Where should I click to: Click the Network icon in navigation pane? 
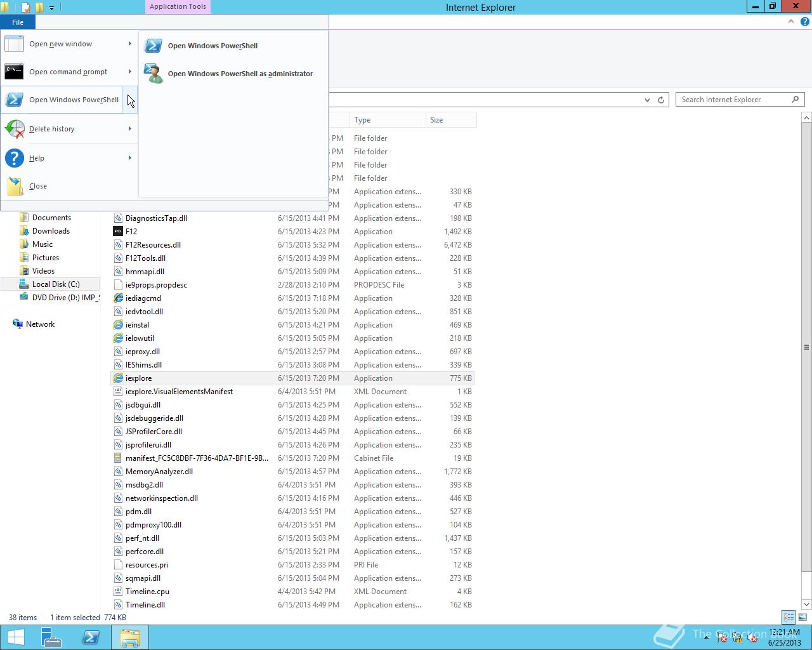[x=18, y=324]
